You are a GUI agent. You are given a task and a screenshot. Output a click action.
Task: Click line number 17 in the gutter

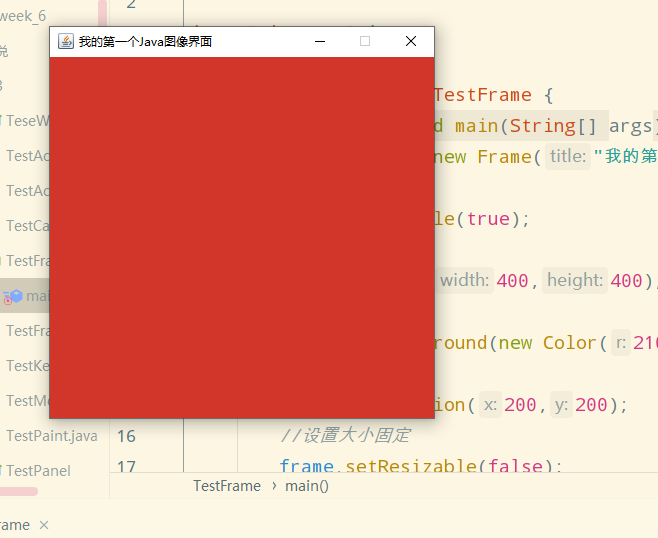126,466
